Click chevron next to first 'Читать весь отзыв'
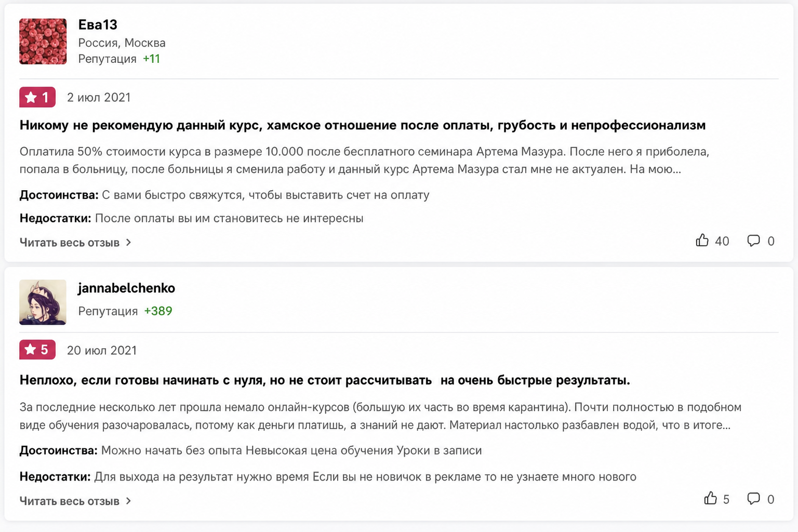The image size is (798, 532). [x=128, y=243]
